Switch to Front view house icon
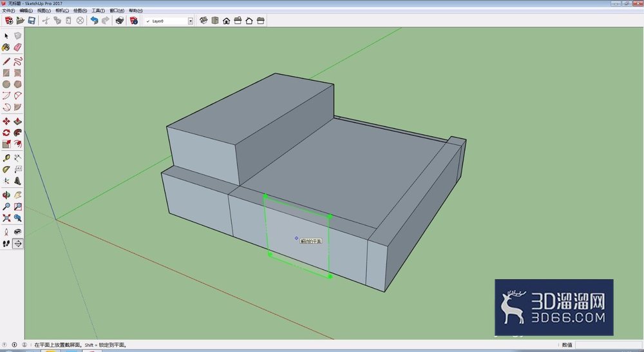This screenshot has height=352, width=644. coord(226,21)
